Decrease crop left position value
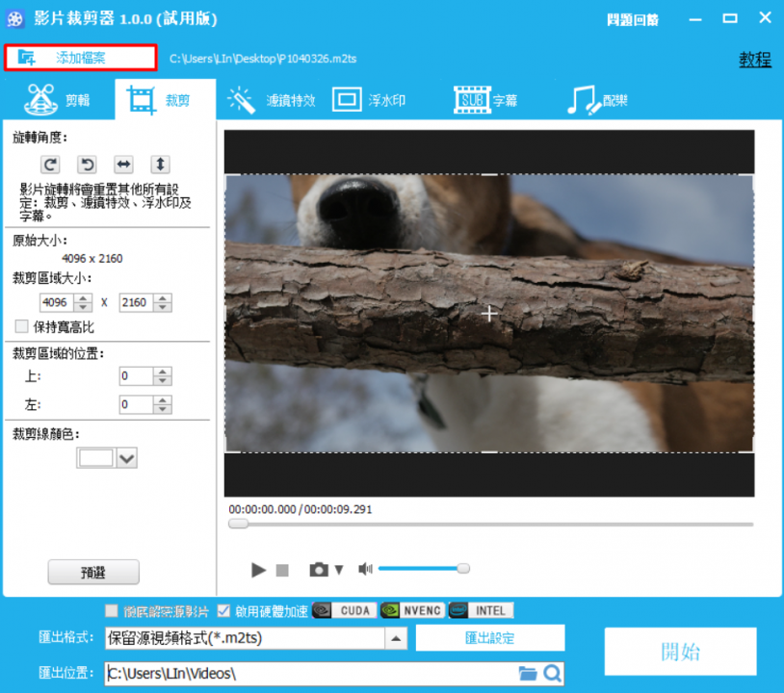This screenshot has width=784, height=693. pyautogui.click(x=163, y=409)
